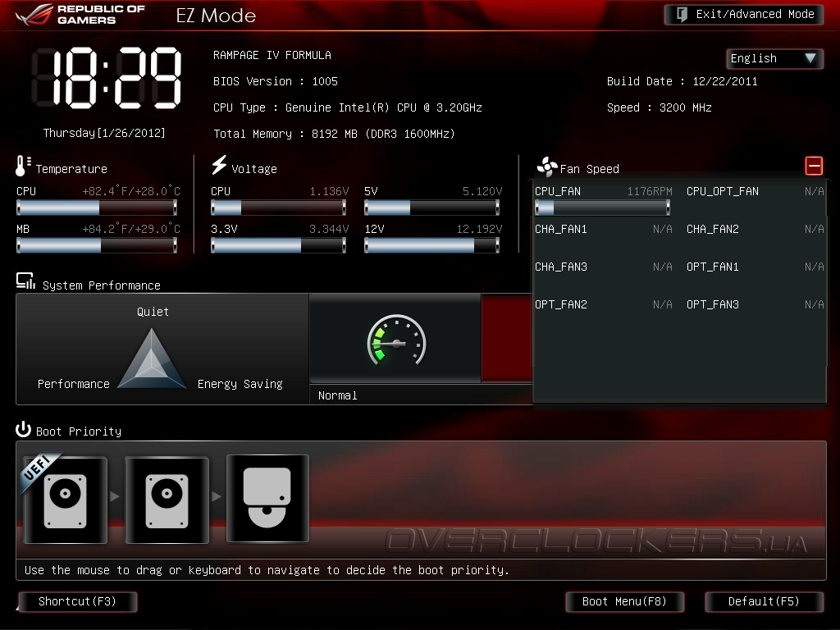Click the Fan Speed fan icon
840x630 pixels.
547,167
